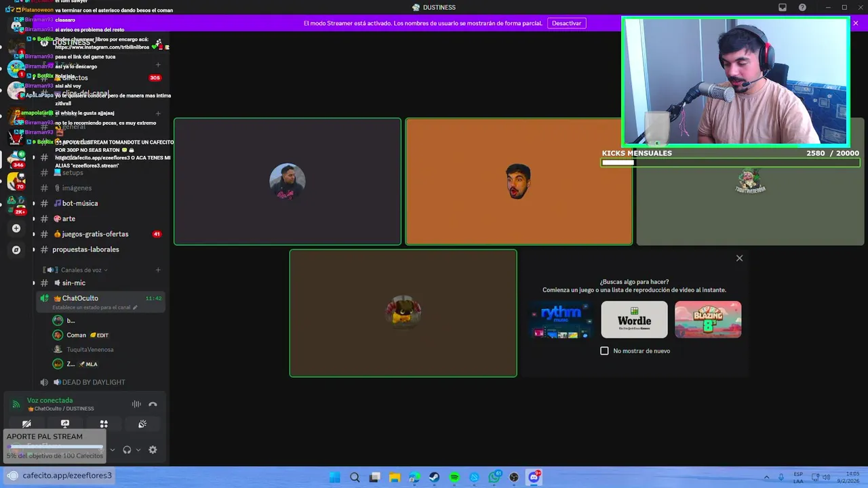Image resolution: width=868 pixels, height=488 pixels.
Task: Toggle deafen headphones icon
Action: (x=127, y=449)
